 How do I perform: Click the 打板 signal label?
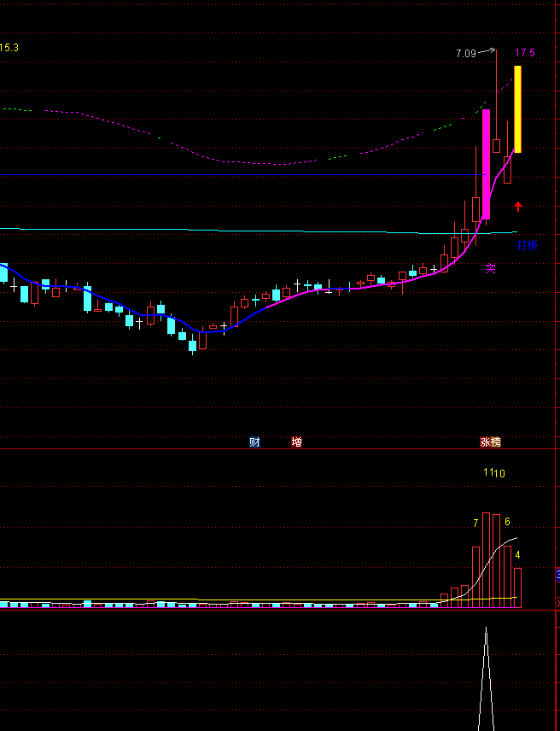527,245
